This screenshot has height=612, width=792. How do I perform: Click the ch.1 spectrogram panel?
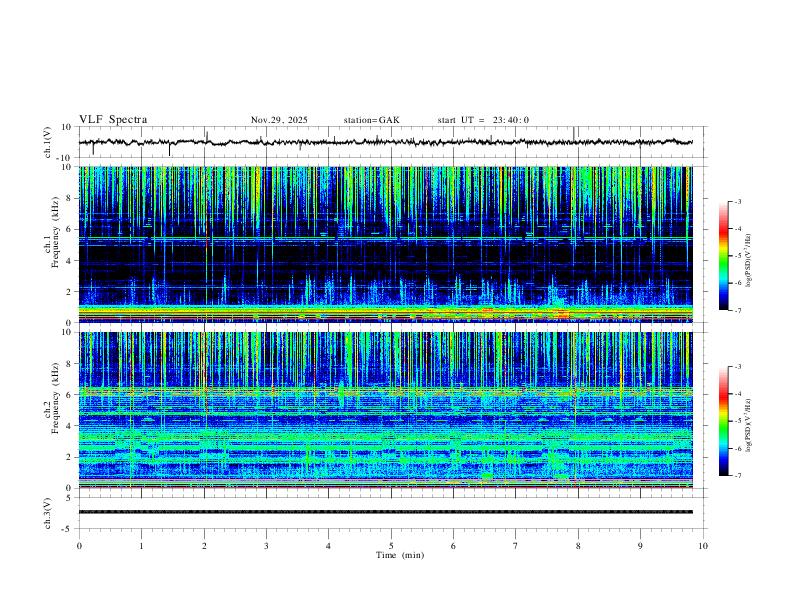coord(386,244)
